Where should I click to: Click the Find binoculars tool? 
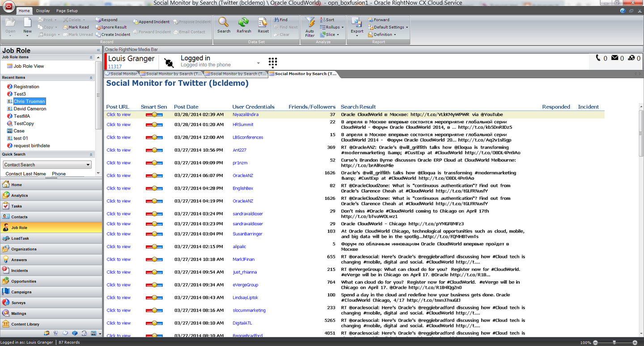point(280,20)
